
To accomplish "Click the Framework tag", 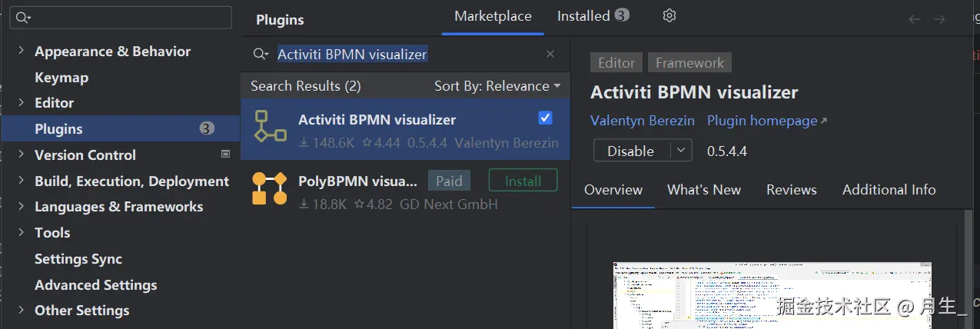I will (x=689, y=63).
